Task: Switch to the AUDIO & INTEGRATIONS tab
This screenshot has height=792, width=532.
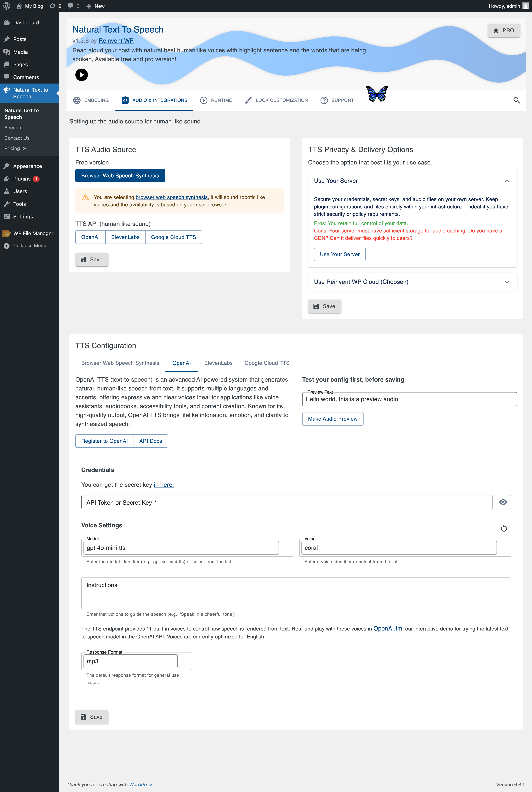Action: (154, 100)
